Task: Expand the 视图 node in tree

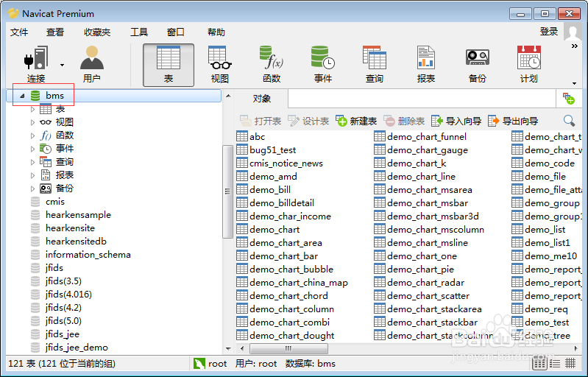Action: click(32, 122)
